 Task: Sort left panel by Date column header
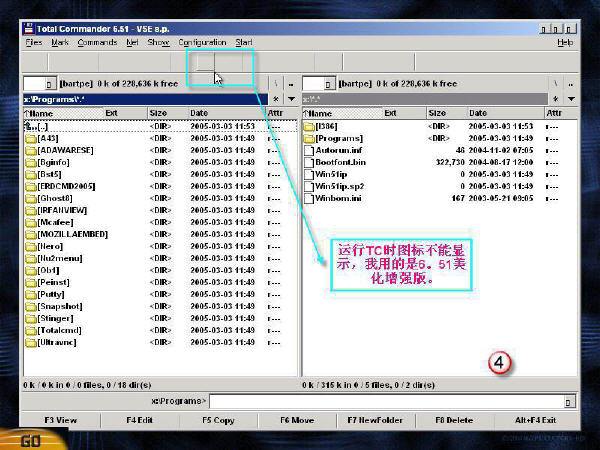[x=226, y=113]
